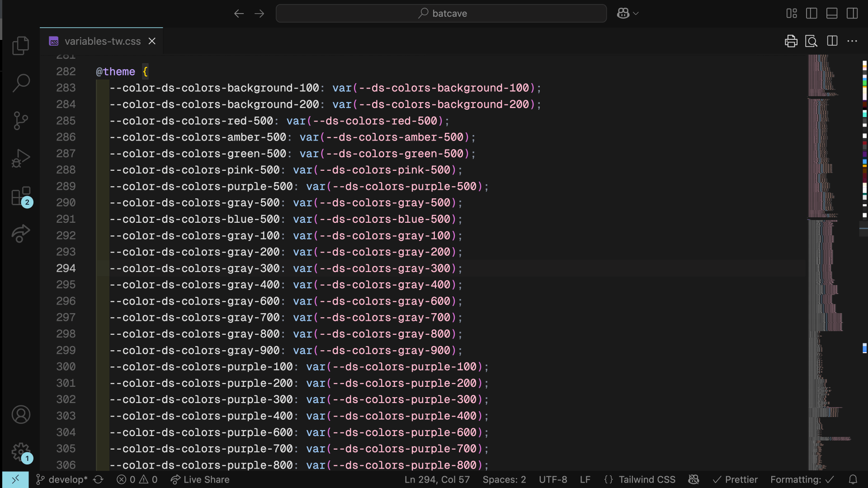Click line number 294
The height and width of the screenshot is (488, 868).
pyautogui.click(x=66, y=268)
